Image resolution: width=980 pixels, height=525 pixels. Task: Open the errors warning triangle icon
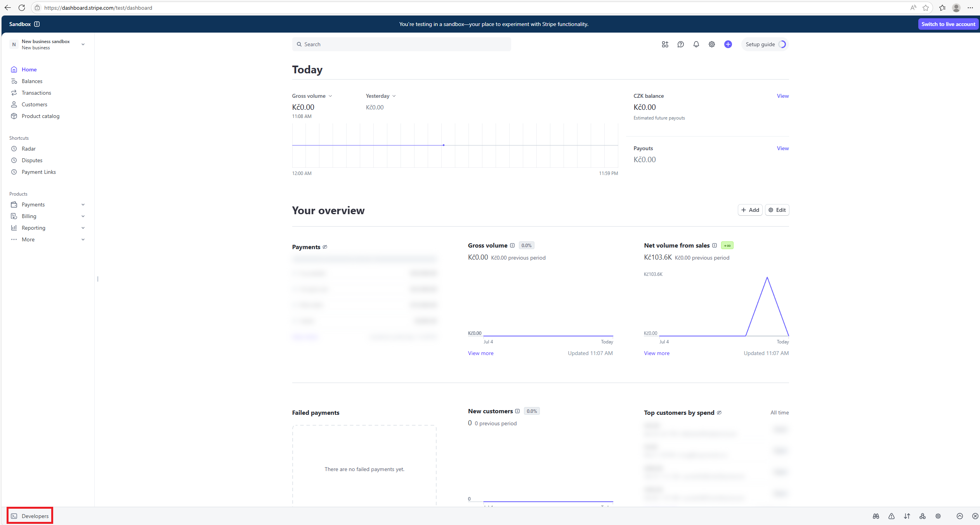(x=891, y=516)
